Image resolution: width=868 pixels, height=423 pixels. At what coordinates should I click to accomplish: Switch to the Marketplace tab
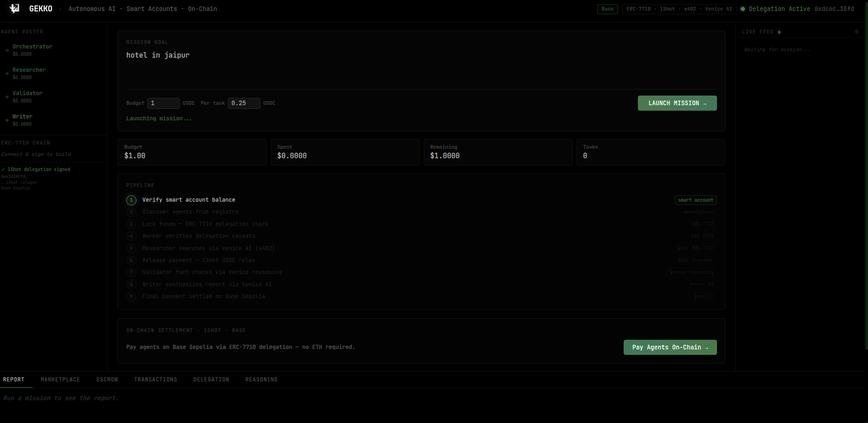(60, 380)
